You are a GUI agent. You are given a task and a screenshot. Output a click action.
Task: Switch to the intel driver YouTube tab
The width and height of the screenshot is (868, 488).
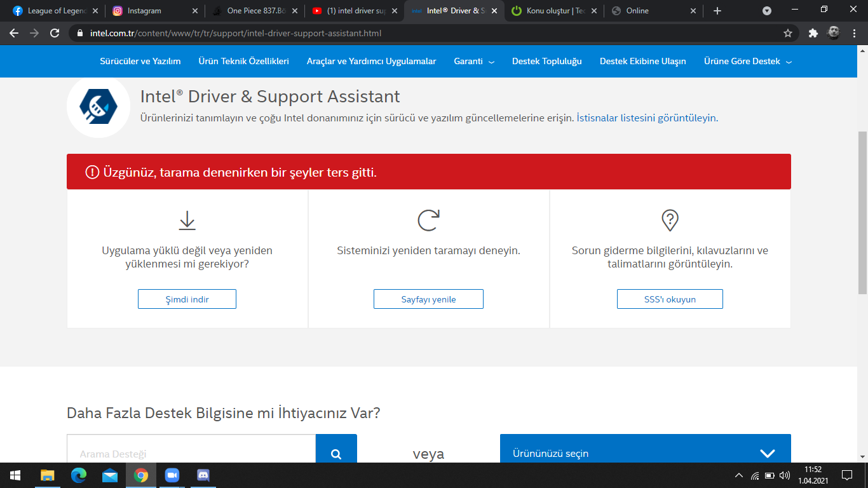coord(354,11)
